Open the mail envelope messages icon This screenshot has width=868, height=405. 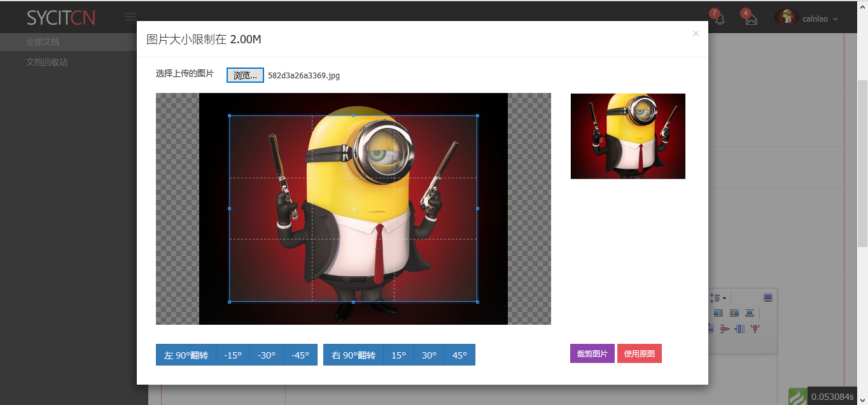click(751, 19)
